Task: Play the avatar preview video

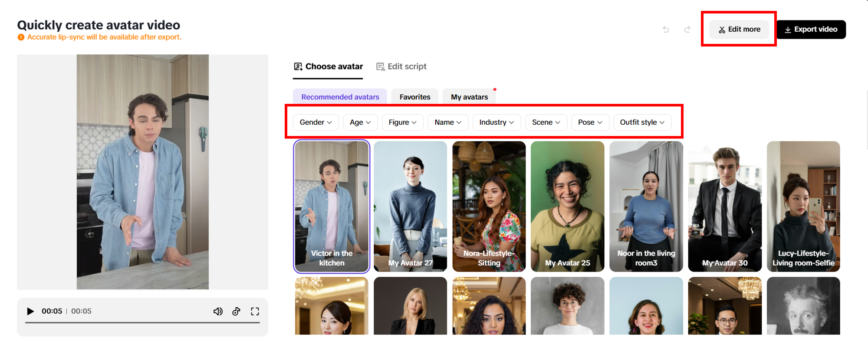Action: 30,311
